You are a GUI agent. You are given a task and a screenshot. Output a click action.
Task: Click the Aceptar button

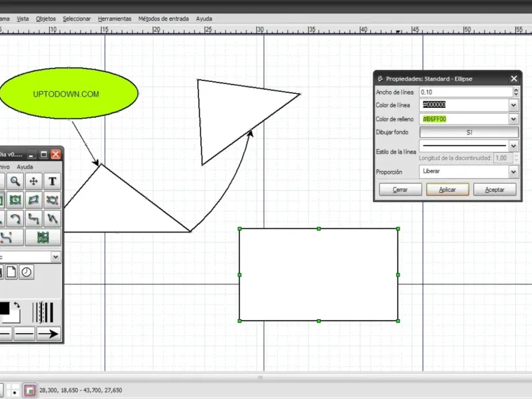pyautogui.click(x=495, y=190)
